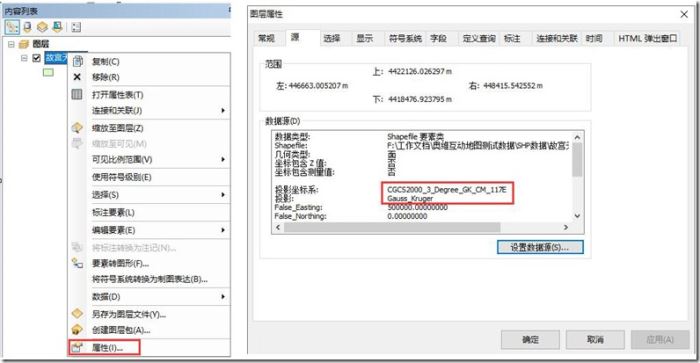
Task: Switch to the 字段 tab
Action: click(x=438, y=38)
